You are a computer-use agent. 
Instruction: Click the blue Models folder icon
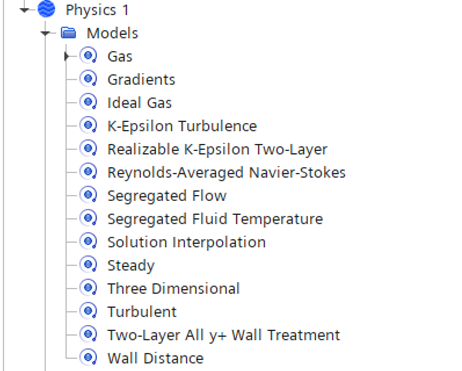68,33
